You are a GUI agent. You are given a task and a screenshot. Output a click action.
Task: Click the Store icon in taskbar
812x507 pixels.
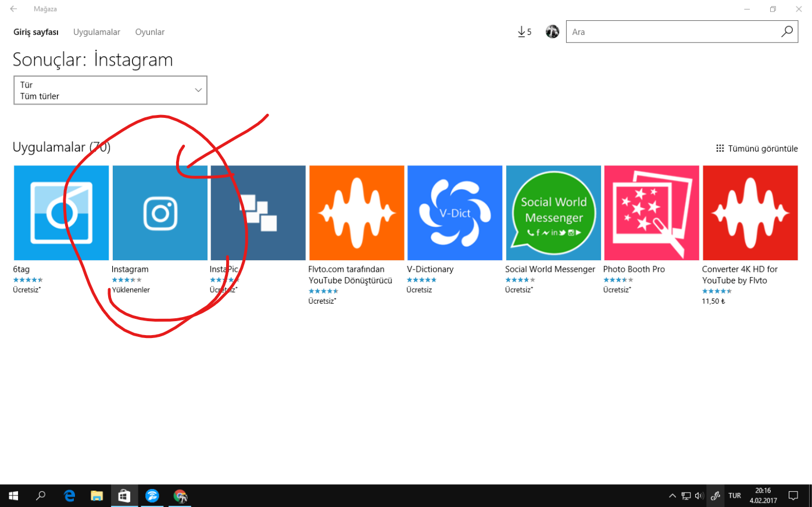tap(124, 495)
